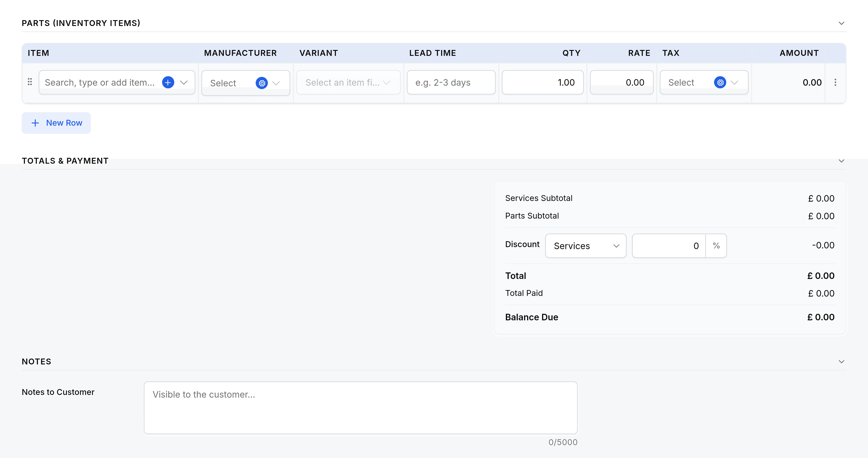Click the Total Paid label
The height and width of the screenshot is (458, 868).
(x=524, y=293)
